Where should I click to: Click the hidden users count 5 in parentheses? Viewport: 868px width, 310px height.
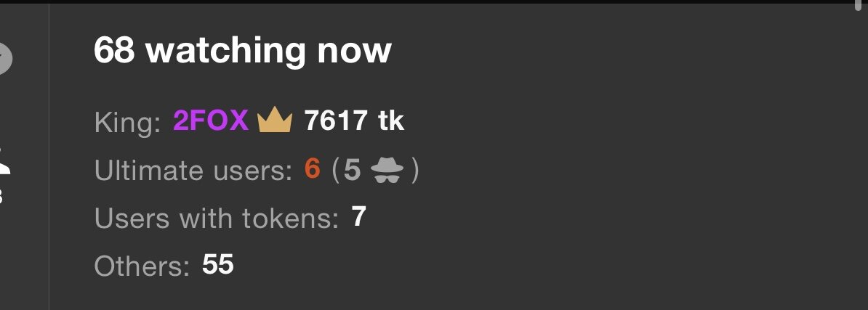click(352, 170)
